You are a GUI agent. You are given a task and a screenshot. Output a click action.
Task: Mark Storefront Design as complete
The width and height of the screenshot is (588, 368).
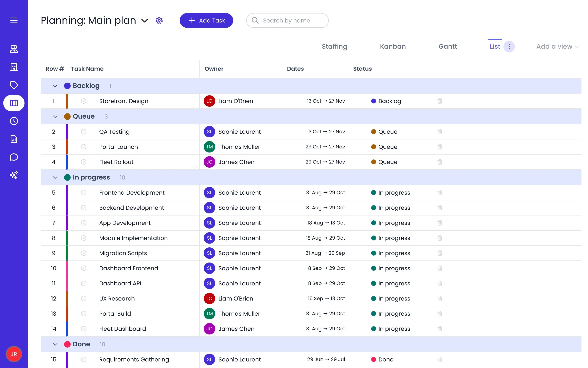84,101
